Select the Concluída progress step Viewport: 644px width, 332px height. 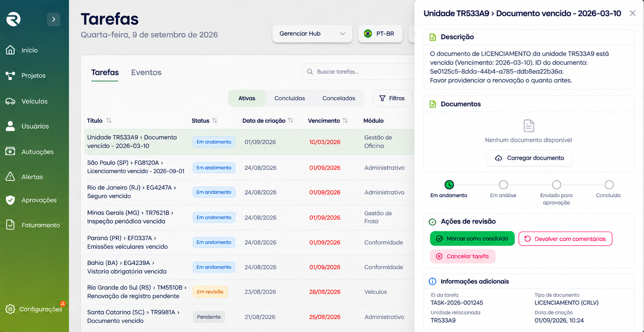point(609,184)
